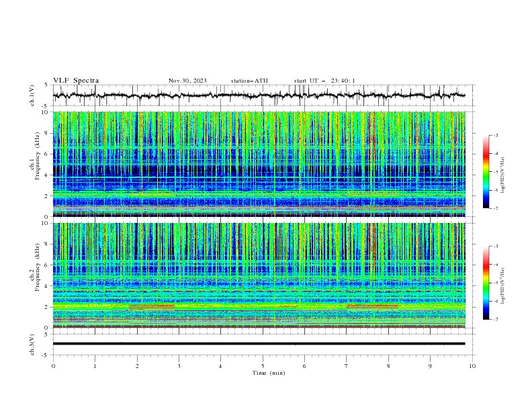This screenshot has width=532, height=411.
Task: Click time axis tick label '8'
Action: pyautogui.click(x=388, y=366)
